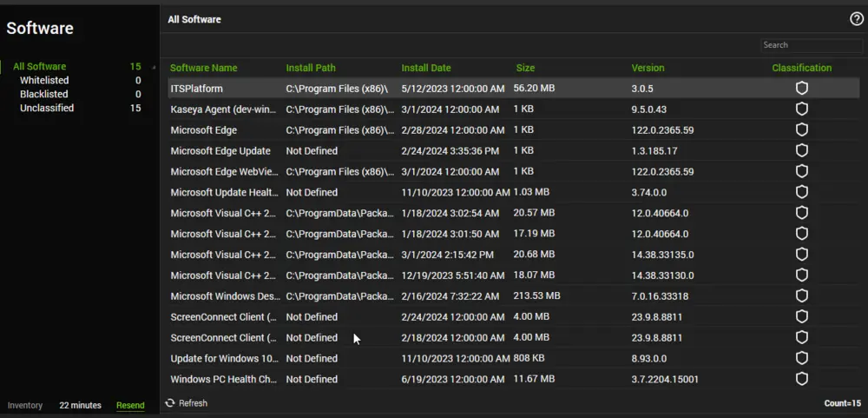Select the Windows PC Health Check name

click(x=224, y=380)
